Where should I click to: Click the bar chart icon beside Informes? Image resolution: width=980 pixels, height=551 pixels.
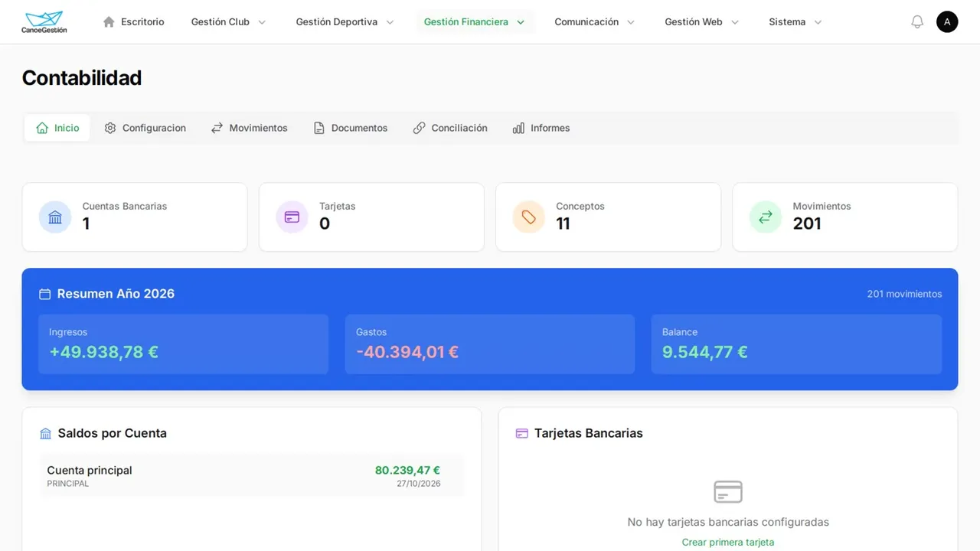(518, 128)
